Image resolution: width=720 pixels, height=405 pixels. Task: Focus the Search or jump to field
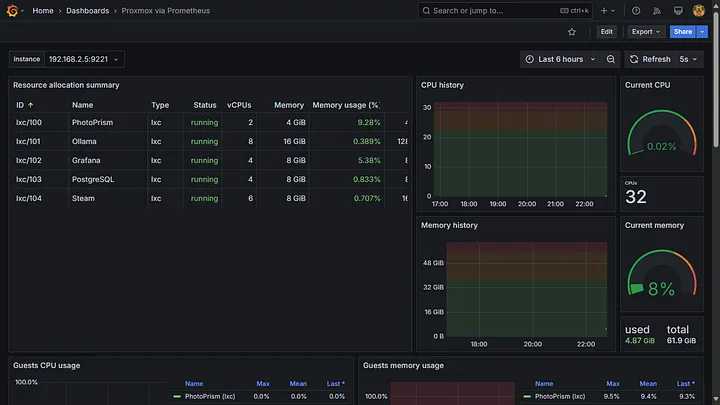(x=505, y=11)
